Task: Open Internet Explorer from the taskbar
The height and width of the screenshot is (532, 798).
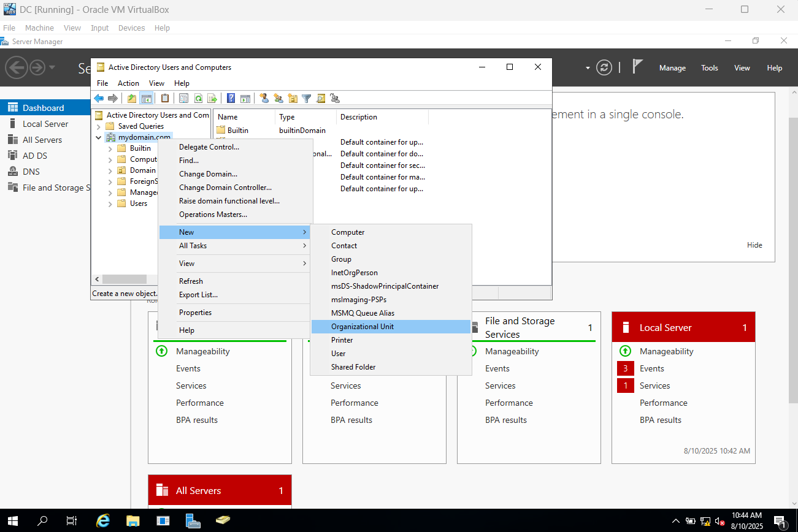Action: [103, 520]
